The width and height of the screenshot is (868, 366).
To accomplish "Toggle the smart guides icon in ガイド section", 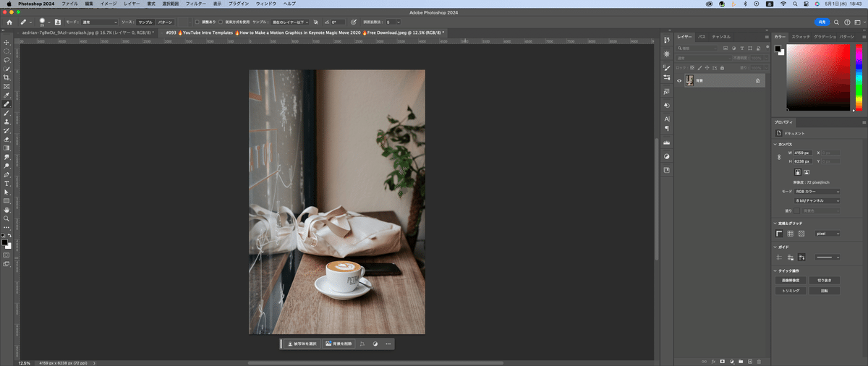I will [801, 257].
